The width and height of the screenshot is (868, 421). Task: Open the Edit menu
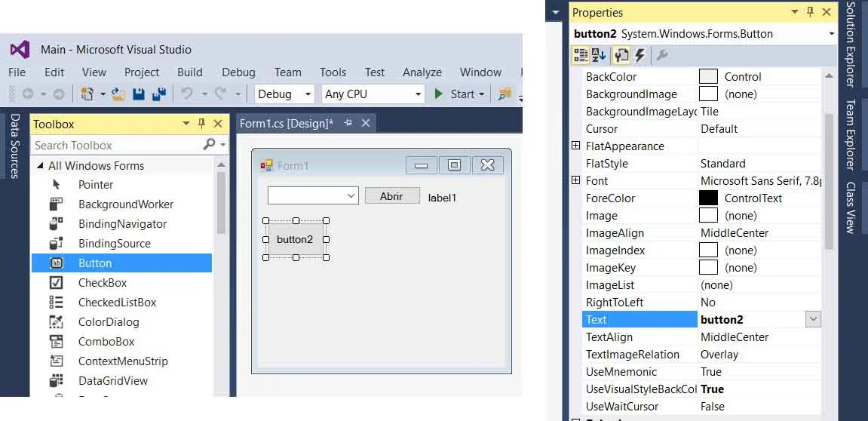tap(54, 72)
